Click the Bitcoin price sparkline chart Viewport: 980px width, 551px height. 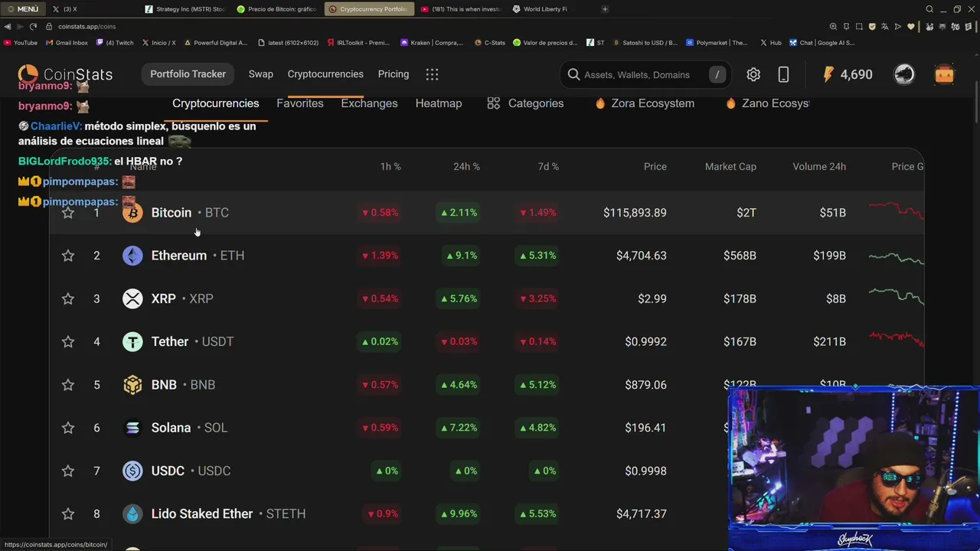[x=897, y=210]
